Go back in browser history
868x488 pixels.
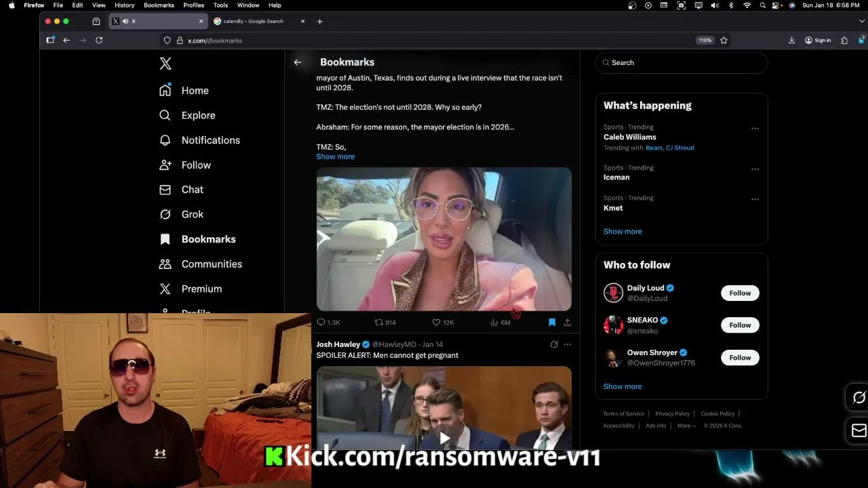(x=66, y=41)
